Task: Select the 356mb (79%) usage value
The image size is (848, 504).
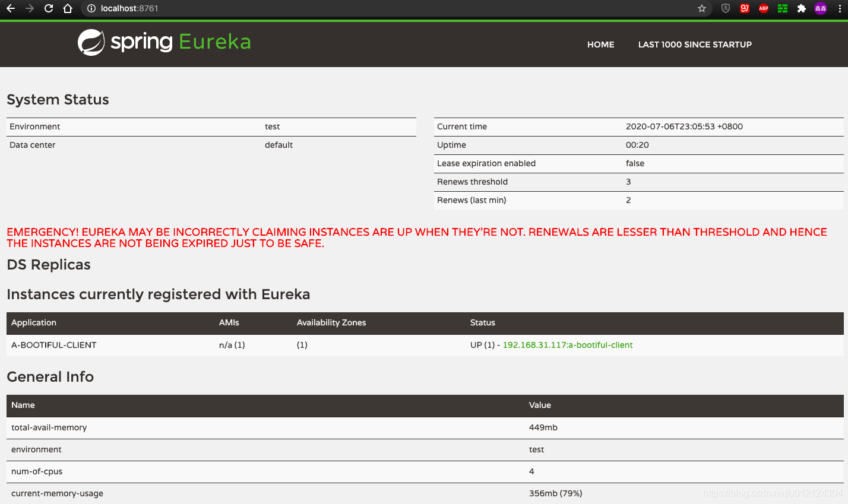Action: pyautogui.click(x=556, y=493)
